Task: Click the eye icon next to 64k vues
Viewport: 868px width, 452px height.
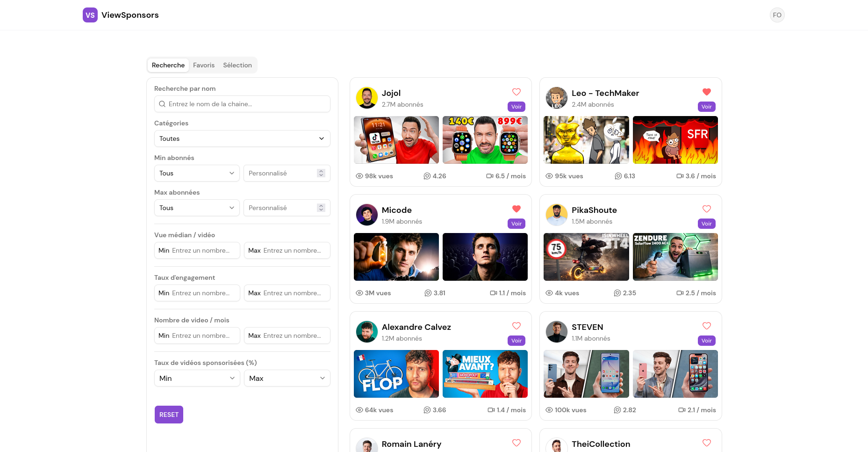Action: click(x=359, y=410)
